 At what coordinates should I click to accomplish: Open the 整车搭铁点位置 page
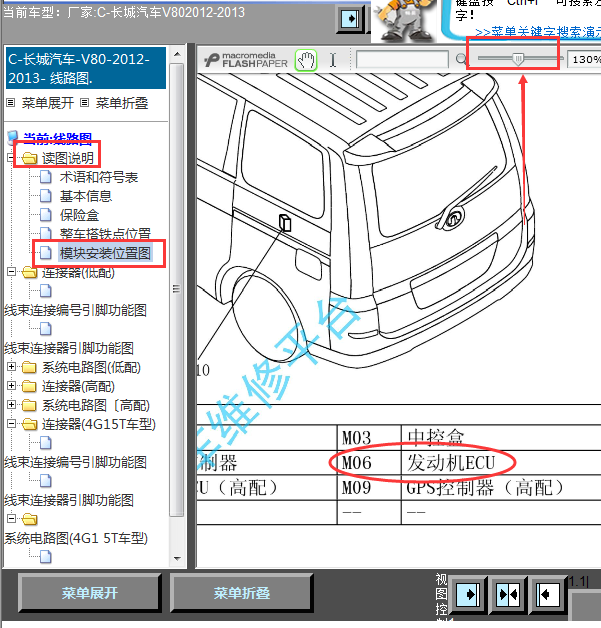[105, 234]
